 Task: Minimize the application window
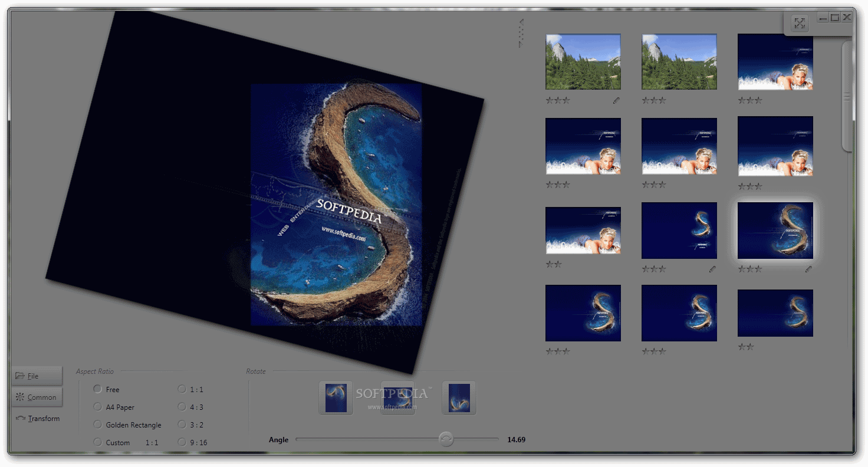point(823,18)
